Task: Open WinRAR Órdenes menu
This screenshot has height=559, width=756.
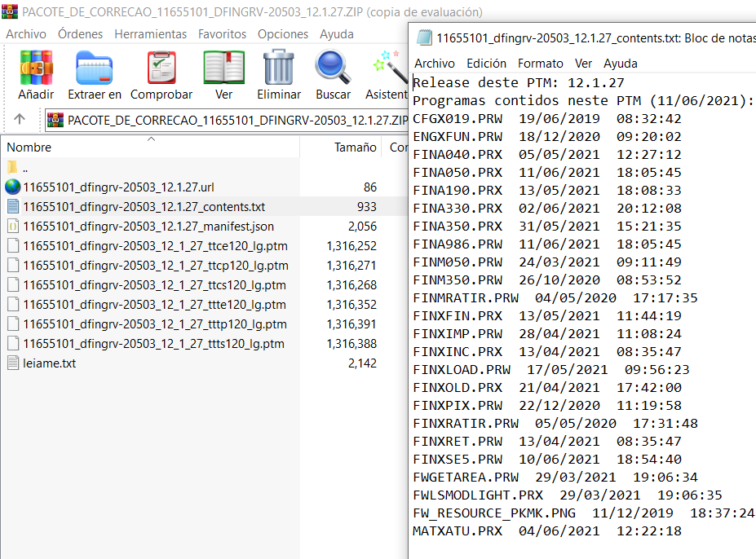Action: 80,34
